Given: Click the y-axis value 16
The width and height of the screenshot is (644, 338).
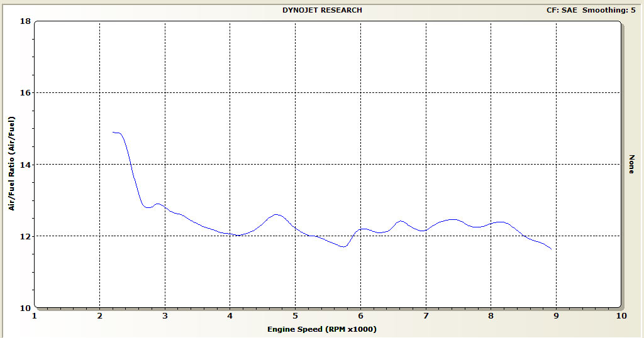Looking at the screenshot, I should pos(25,92).
